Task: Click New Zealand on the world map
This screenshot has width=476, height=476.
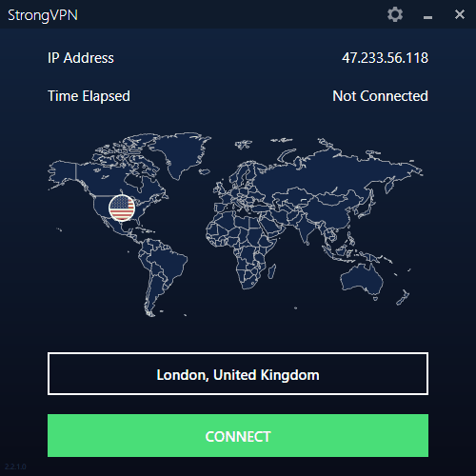Action: point(403,298)
